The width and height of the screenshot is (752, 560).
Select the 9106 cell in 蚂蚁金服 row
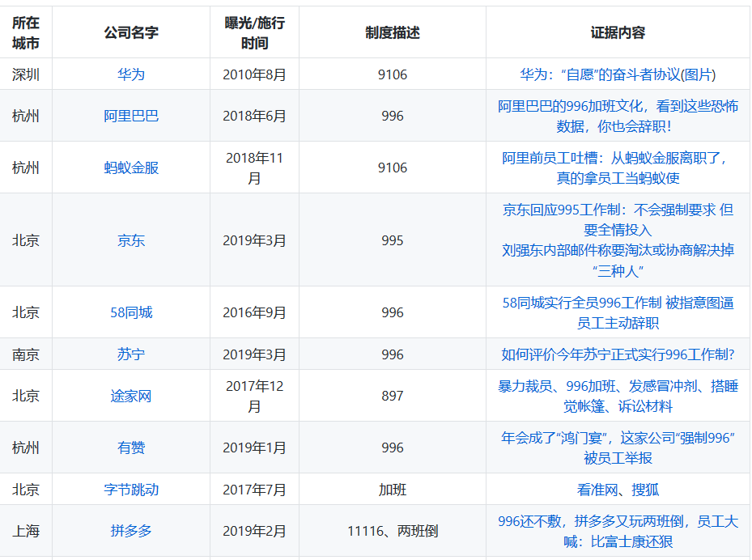(393, 168)
